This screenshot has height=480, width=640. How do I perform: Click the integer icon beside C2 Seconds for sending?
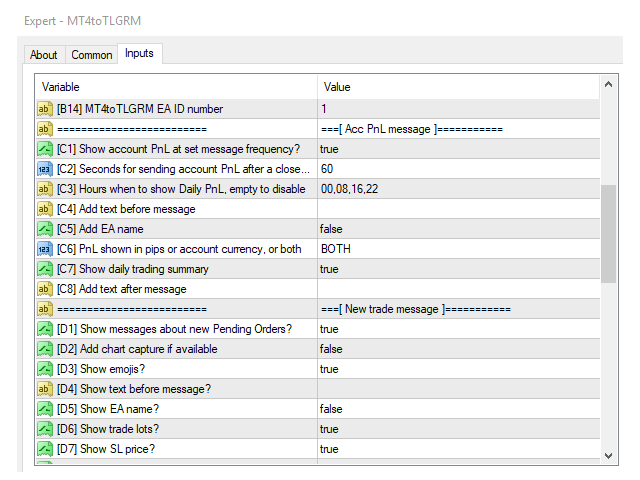pos(45,169)
